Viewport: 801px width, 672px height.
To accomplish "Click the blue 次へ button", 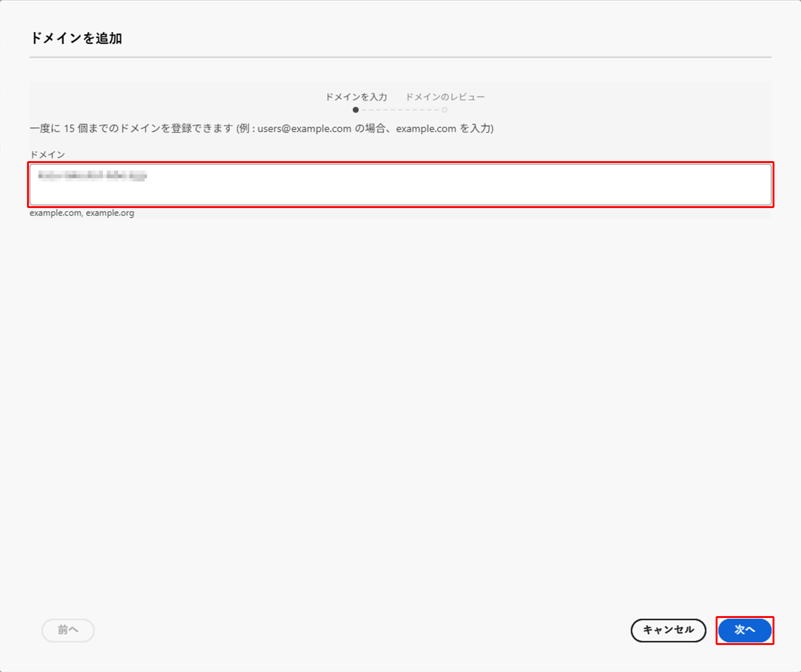I will [x=745, y=630].
